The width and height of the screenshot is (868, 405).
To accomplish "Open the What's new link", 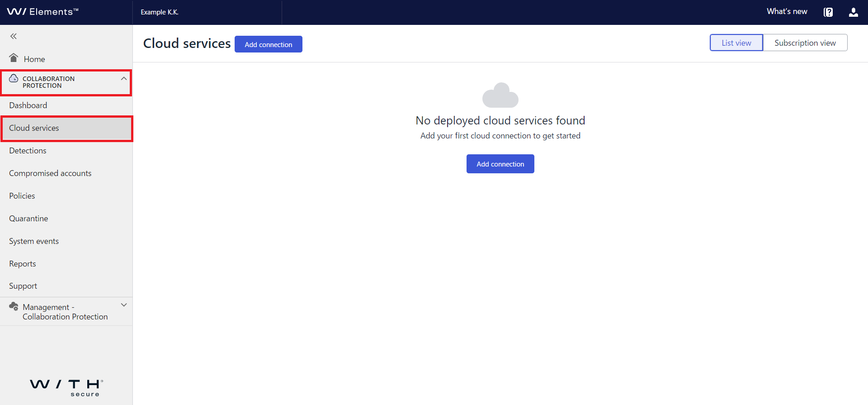I will [787, 12].
